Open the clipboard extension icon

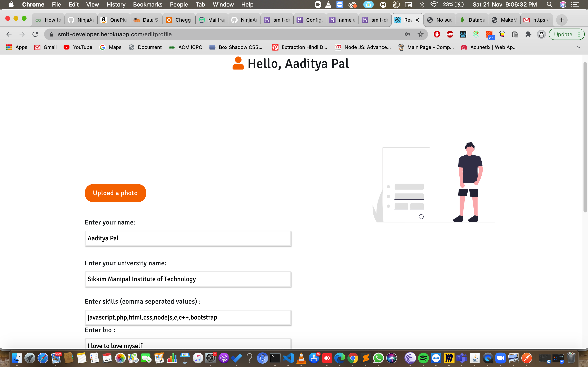click(x=515, y=34)
